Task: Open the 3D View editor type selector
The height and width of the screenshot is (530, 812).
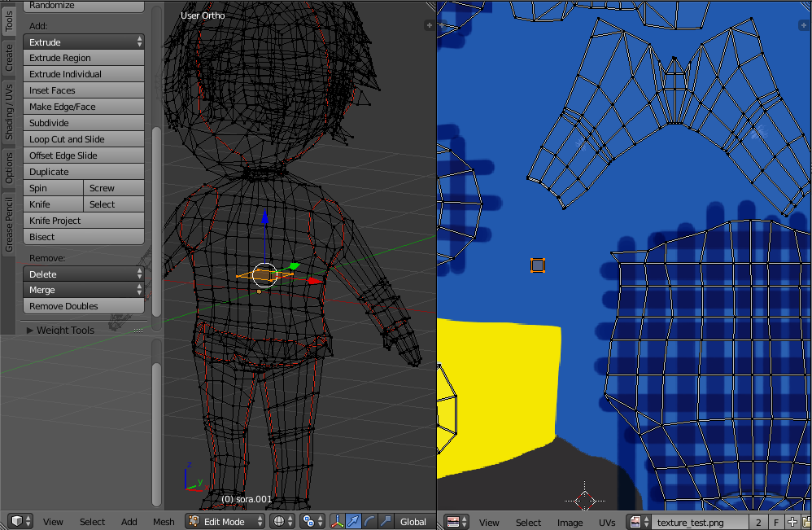Action: (21, 521)
